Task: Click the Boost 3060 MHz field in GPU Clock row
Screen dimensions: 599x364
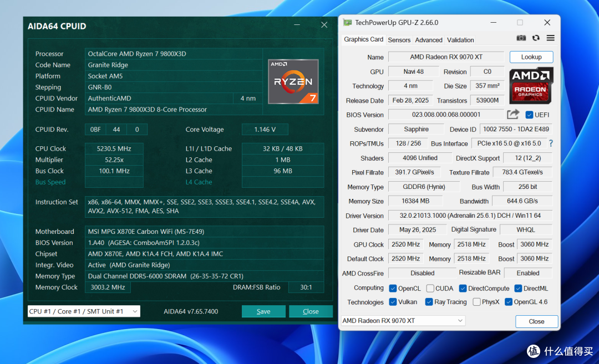Action: (535, 244)
